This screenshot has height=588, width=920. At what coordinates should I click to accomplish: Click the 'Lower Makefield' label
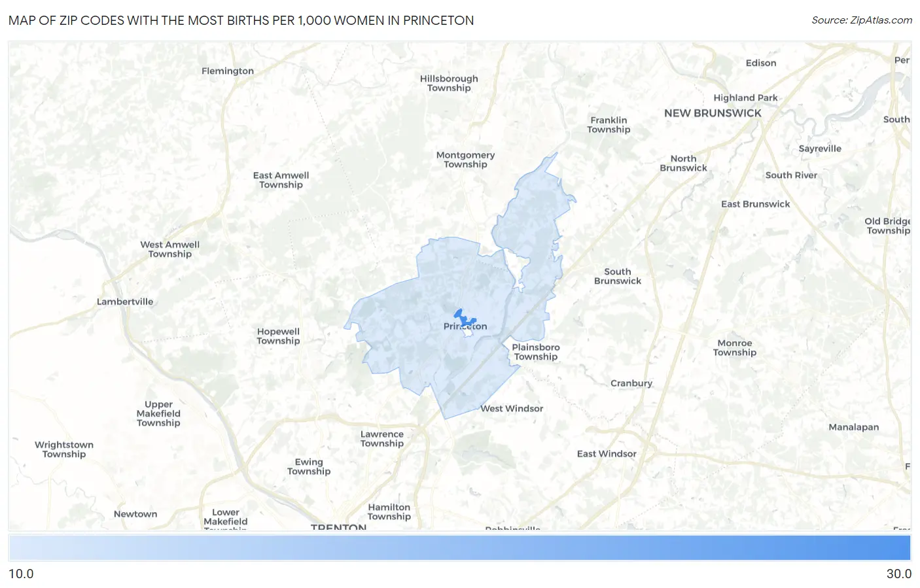226,517
